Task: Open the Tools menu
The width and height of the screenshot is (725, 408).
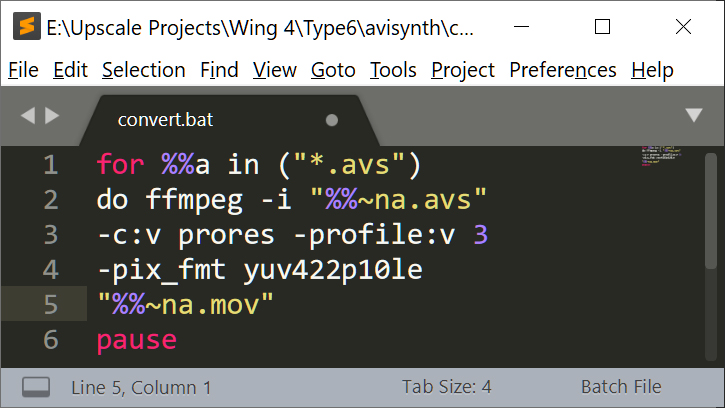Action: coord(393,70)
